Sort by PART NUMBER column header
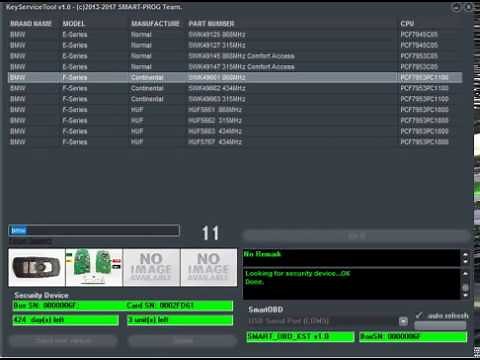 (x=212, y=24)
